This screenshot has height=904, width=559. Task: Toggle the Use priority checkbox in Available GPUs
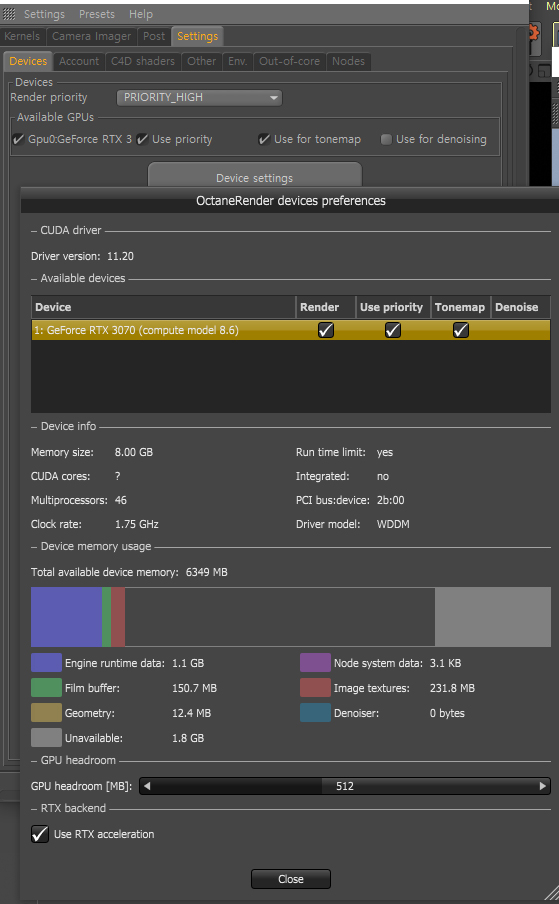[143, 139]
